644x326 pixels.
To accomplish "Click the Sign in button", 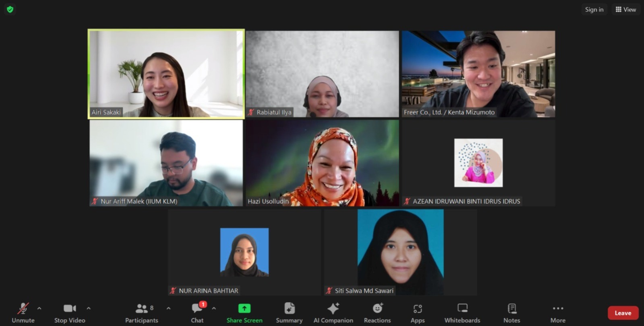I will pos(594,9).
